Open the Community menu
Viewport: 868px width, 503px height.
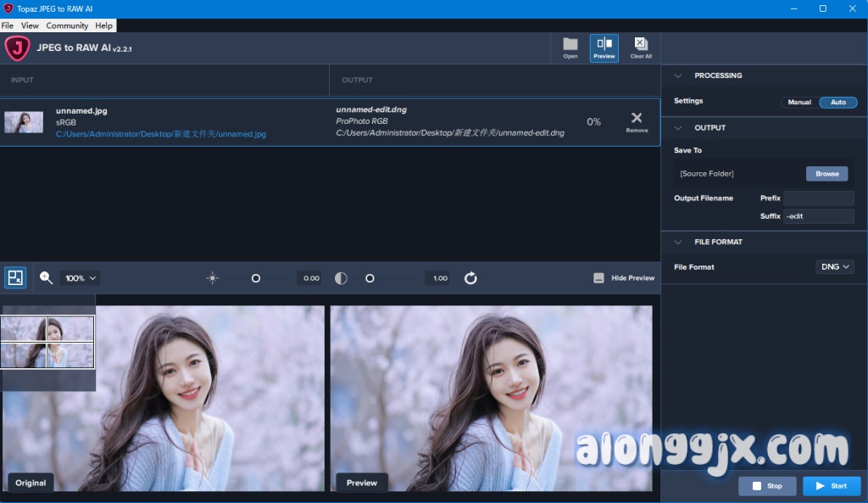click(x=67, y=26)
